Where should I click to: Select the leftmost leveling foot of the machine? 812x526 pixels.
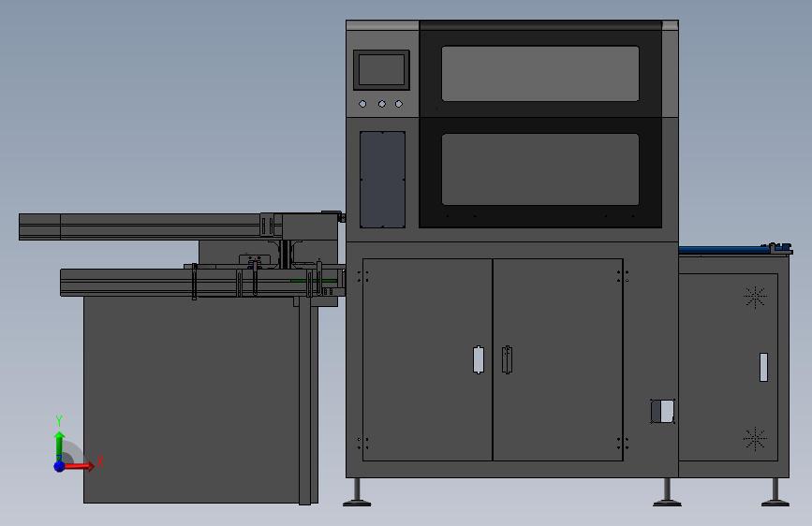coord(357,492)
